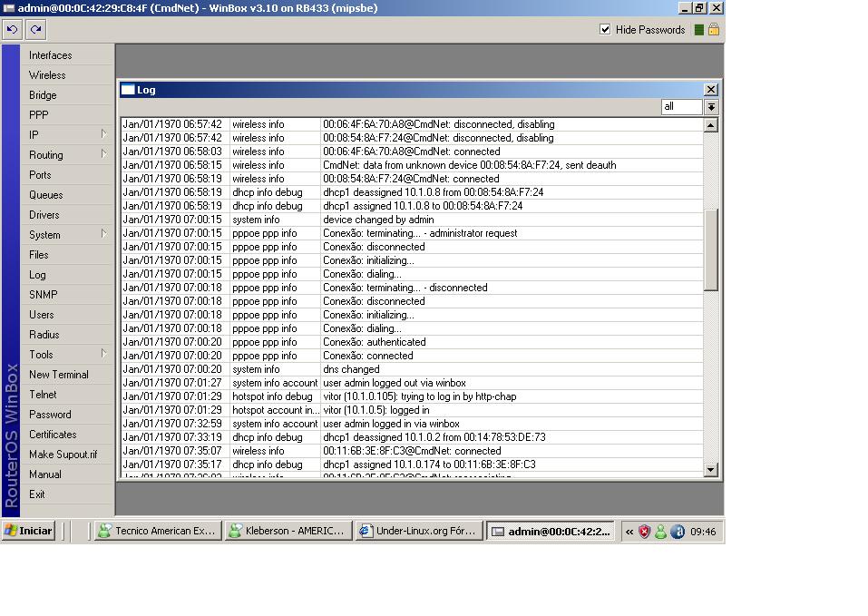This screenshot has width=868, height=616.
Task: Select log row 'Conexão: authenticated'
Action: tap(412, 342)
